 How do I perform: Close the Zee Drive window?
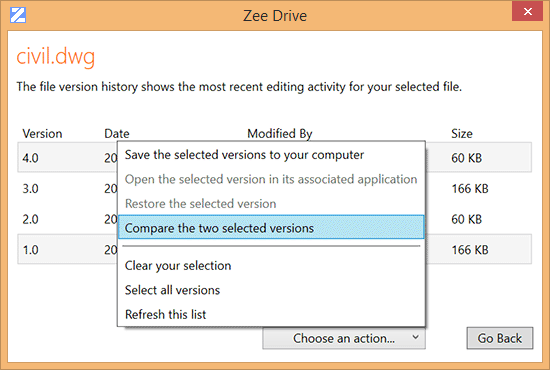528,11
